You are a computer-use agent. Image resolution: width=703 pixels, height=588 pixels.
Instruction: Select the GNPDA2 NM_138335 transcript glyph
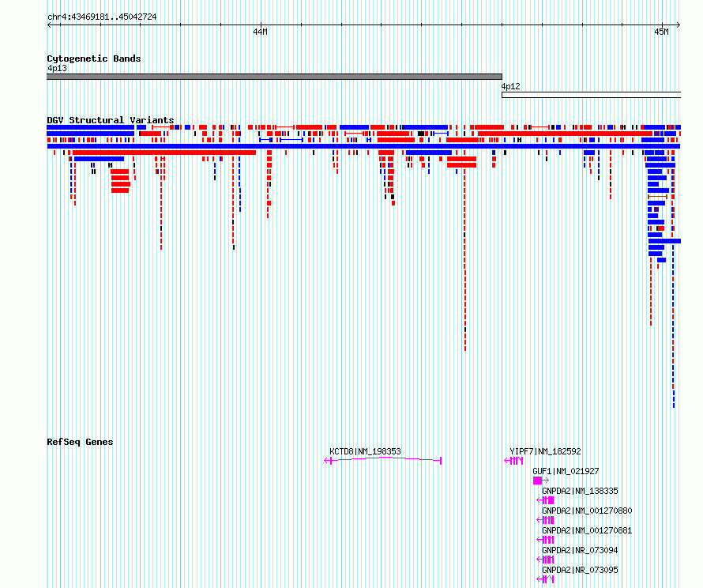545,500
